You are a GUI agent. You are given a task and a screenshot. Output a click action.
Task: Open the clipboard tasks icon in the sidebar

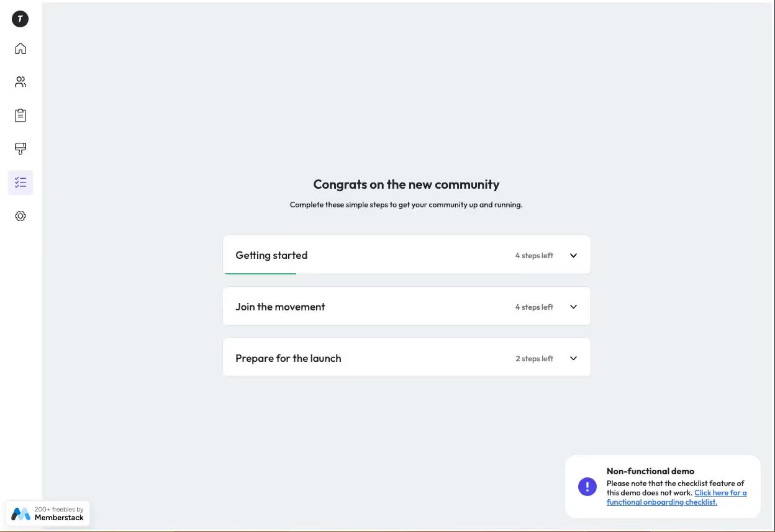click(x=20, y=115)
